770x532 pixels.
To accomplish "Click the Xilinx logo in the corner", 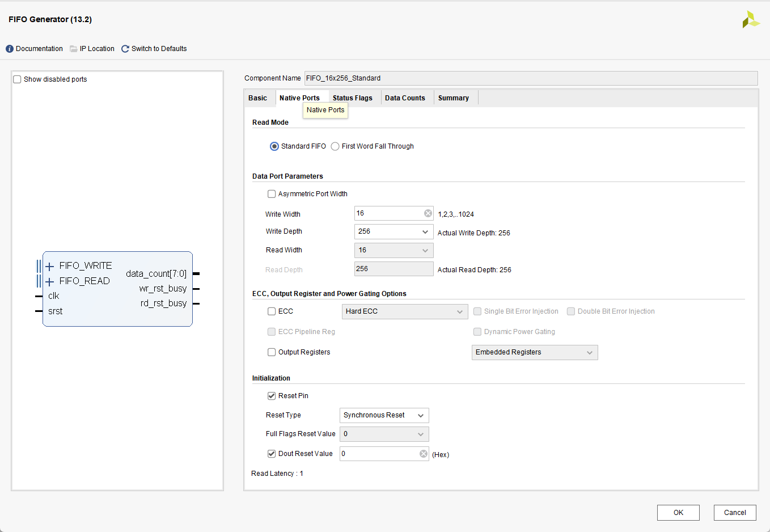I will pos(751,19).
